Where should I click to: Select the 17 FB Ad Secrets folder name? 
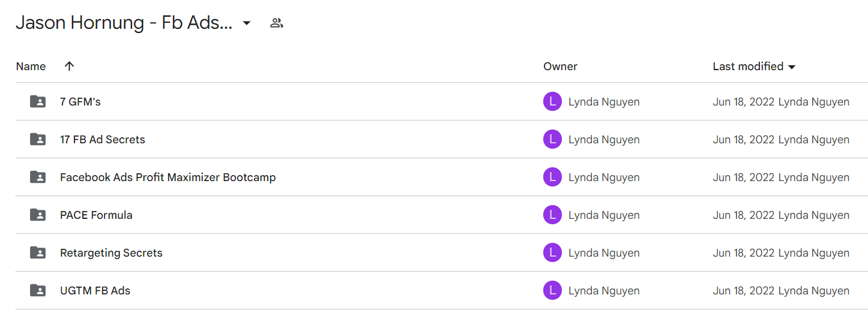[x=103, y=139]
